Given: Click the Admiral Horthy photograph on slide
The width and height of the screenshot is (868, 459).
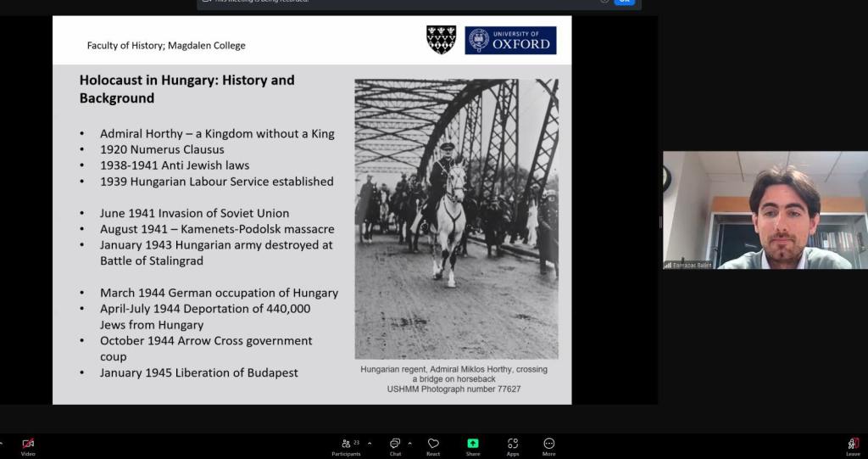Looking at the screenshot, I should (456, 218).
